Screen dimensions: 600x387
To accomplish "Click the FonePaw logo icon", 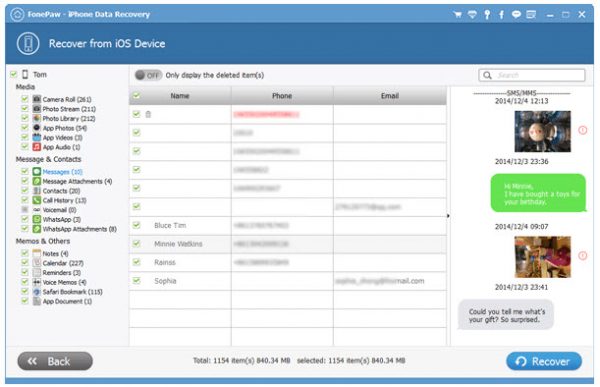I will (x=17, y=15).
